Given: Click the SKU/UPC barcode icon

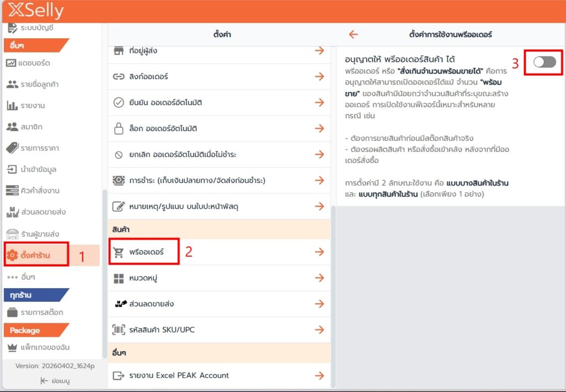Looking at the screenshot, I should pos(118,330).
